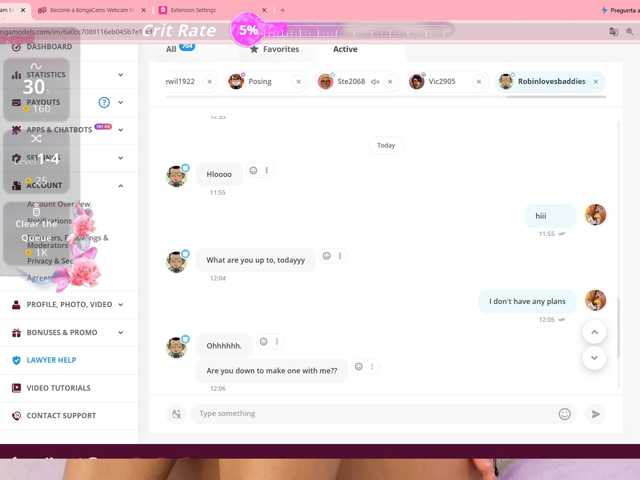Screen dimensions: 640x480
Task: Select the Robinlovesbaddies chat tab
Action: pyautogui.click(x=551, y=82)
